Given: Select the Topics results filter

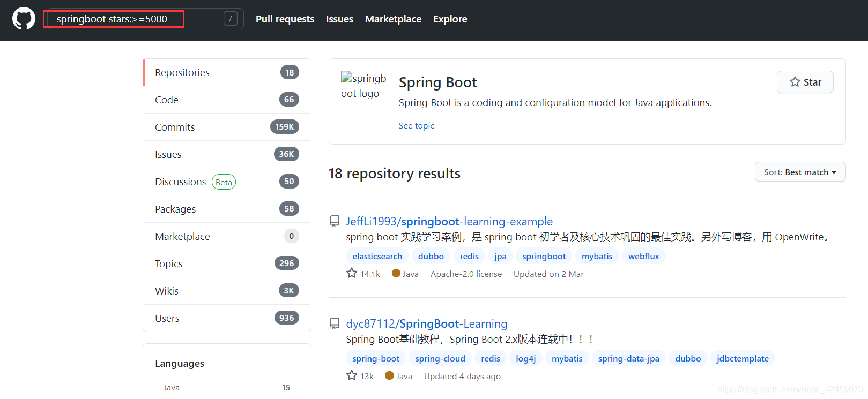Looking at the screenshot, I should [x=227, y=264].
